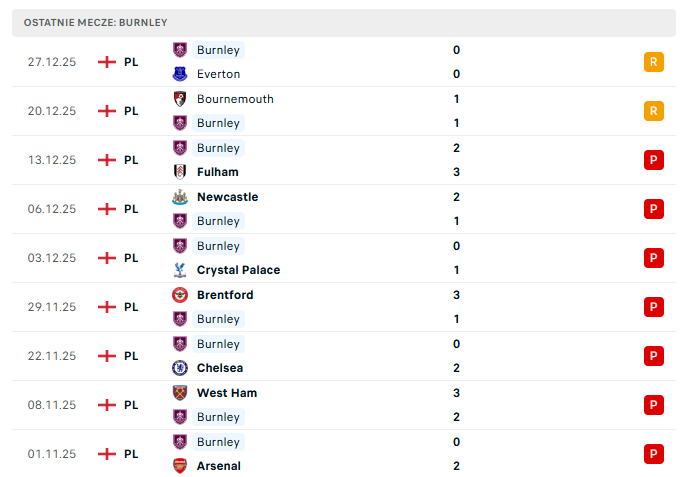Image resolution: width=681 pixels, height=477 pixels.
Task: Click the West Ham club crest icon
Action: (180, 393)
